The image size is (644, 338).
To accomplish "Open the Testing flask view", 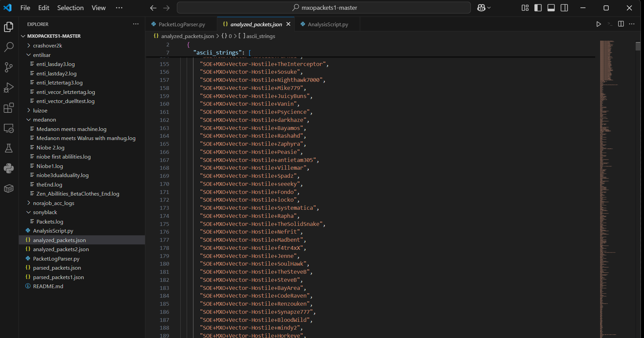I will [x=9, y=148].
